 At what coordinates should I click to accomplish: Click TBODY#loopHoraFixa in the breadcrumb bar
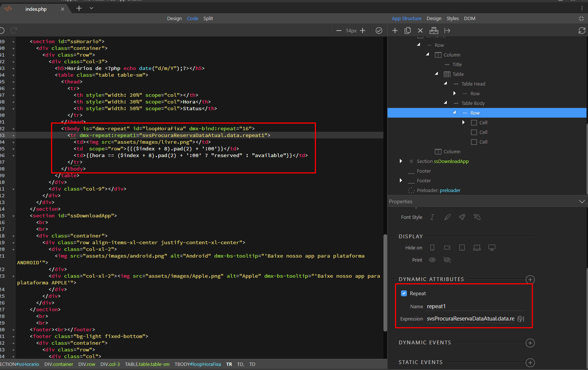[x=197, y=364]
